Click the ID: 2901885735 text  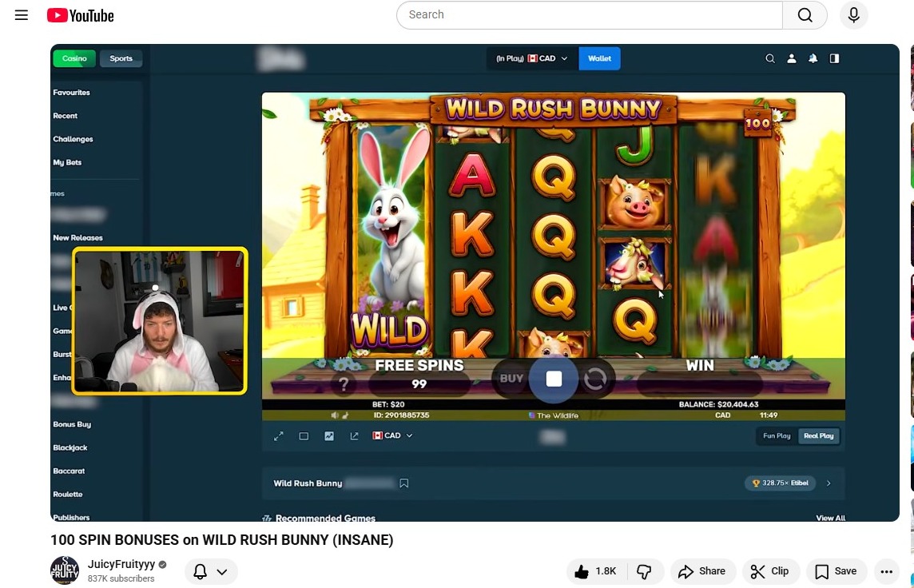coord(401,415)
